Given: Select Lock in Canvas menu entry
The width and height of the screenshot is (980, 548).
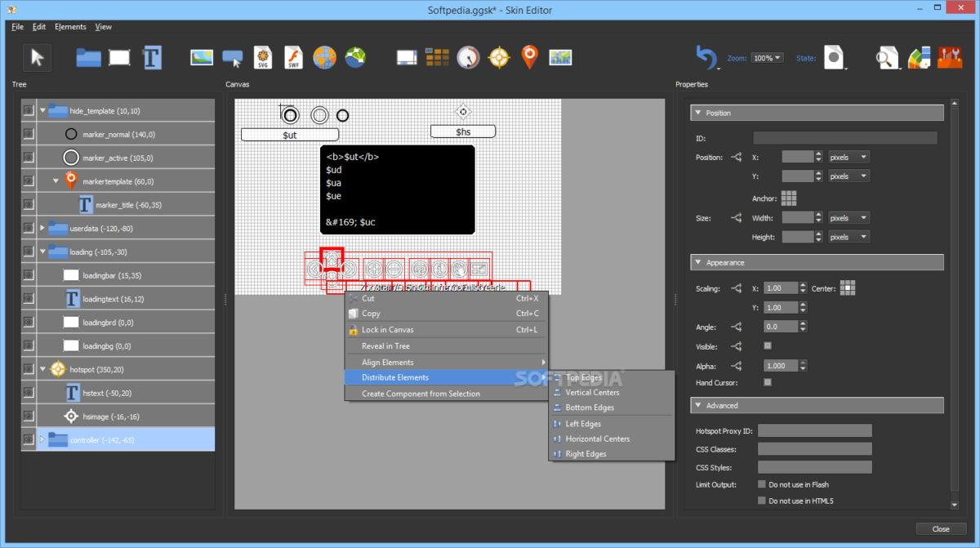Looking at the screenshot, I should coord(387,330).
